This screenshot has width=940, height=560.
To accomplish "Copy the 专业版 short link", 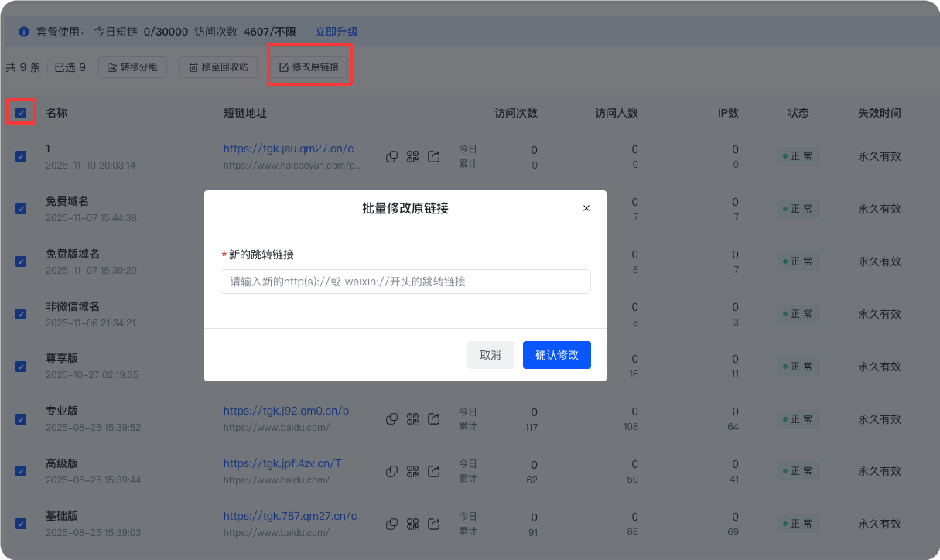I will [x=392, y=418].
